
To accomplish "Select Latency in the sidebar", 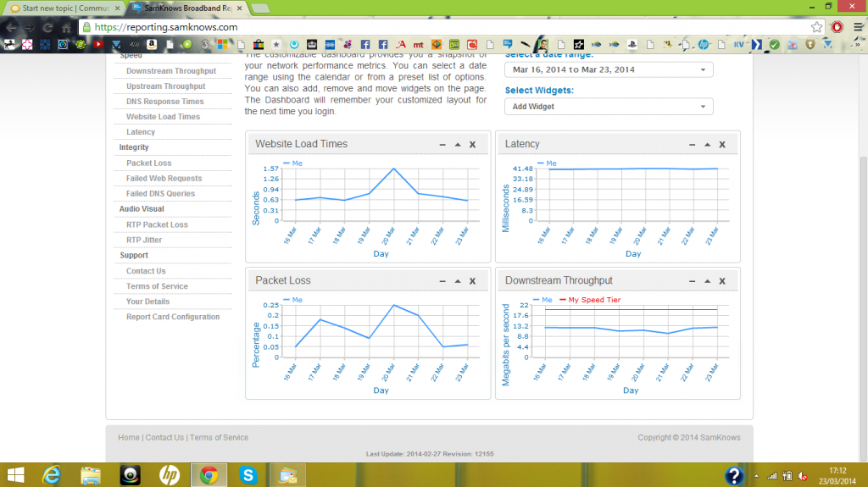I will [x=141, y=132].
